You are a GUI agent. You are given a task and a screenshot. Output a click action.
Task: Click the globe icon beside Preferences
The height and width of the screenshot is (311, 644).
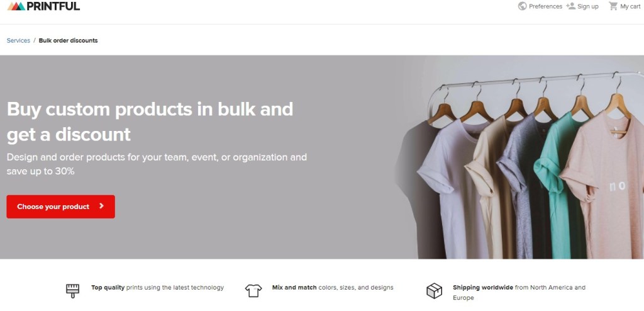[523, 6]
